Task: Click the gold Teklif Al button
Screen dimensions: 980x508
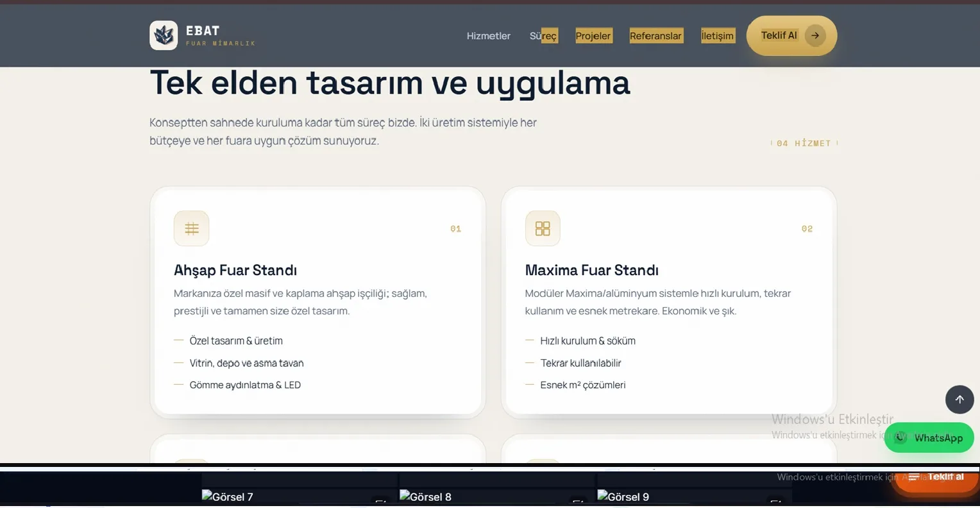Action: click(791, 35)
